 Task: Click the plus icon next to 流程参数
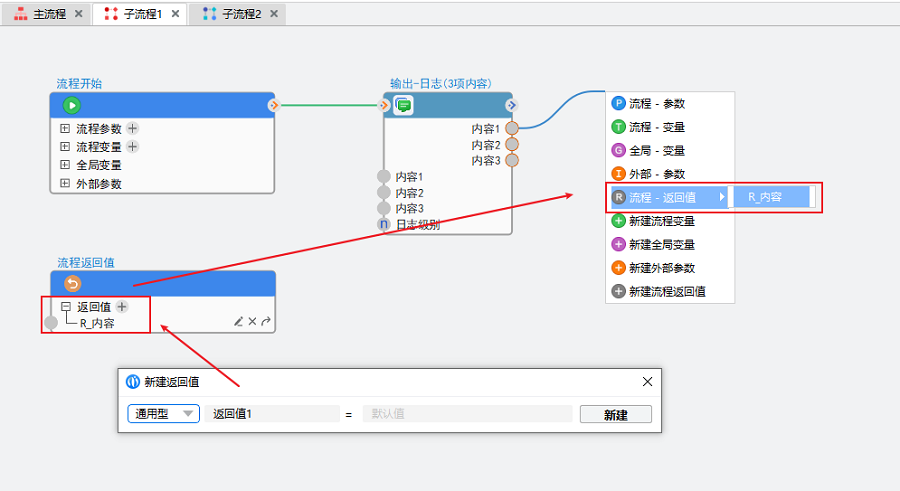tap(132, 128)
